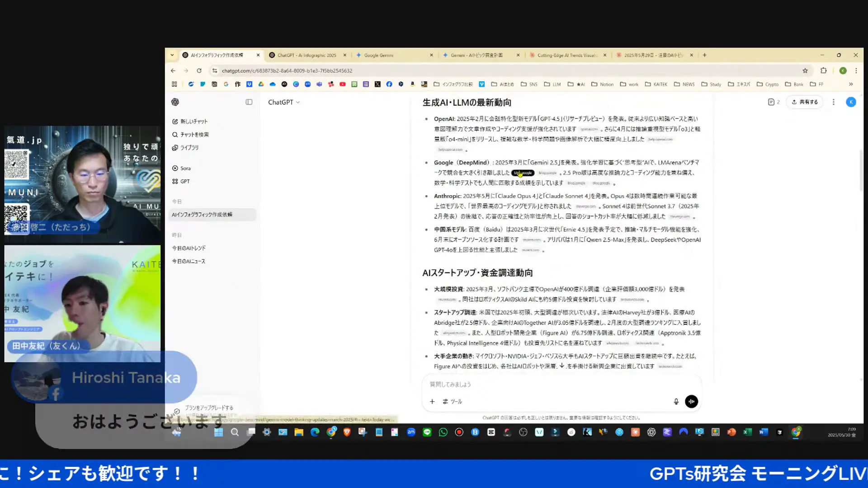This screenshot has height=488, width=868.
Task: Open chat search (チャットを検索)
Action: (x=190, y=135)
